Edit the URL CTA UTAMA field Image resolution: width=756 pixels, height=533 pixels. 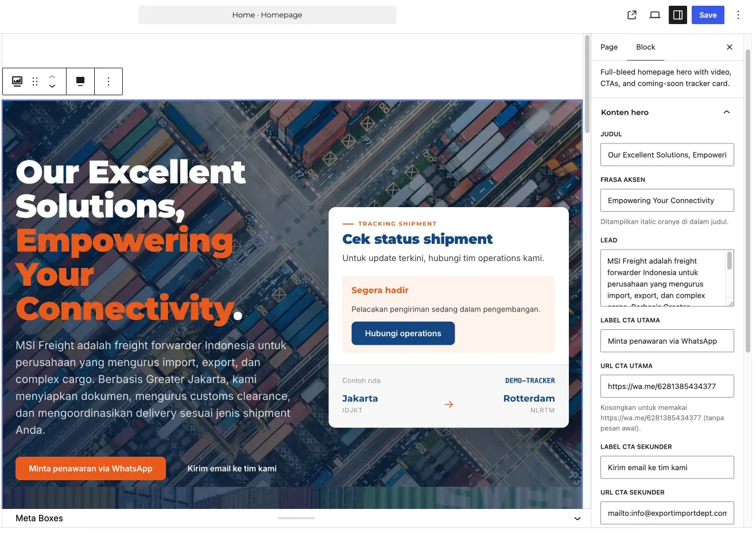click(x=667, y=386)
